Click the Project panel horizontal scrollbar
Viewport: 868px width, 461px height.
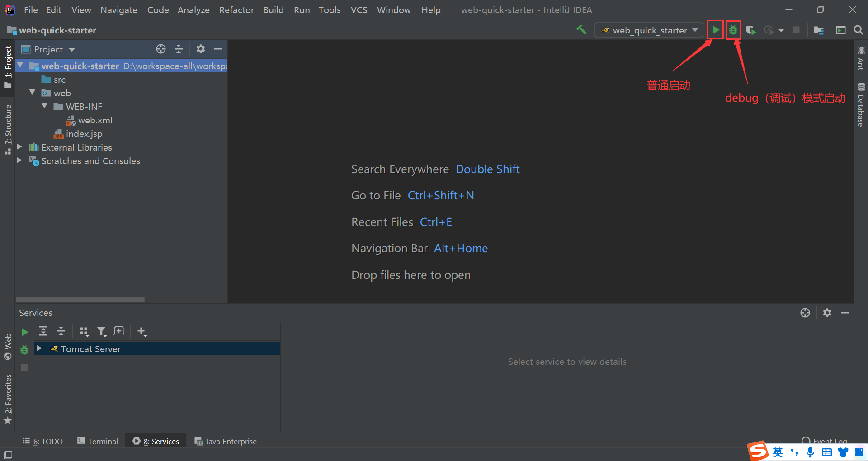pos(80,300)
